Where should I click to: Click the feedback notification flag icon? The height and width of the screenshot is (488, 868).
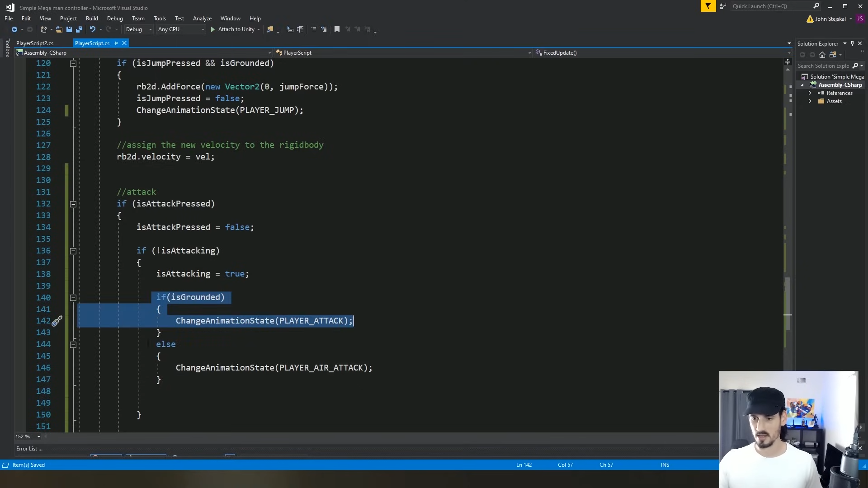pos(708,6)
